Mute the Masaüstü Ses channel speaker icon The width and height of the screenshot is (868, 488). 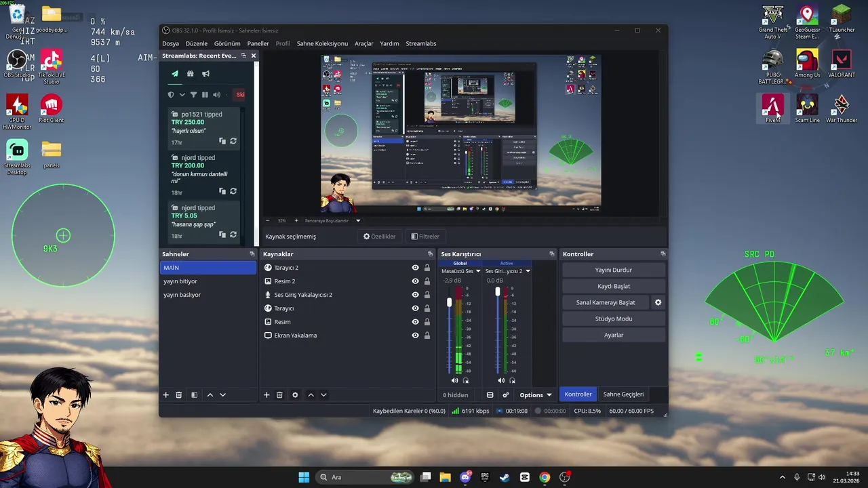point(454,380)
